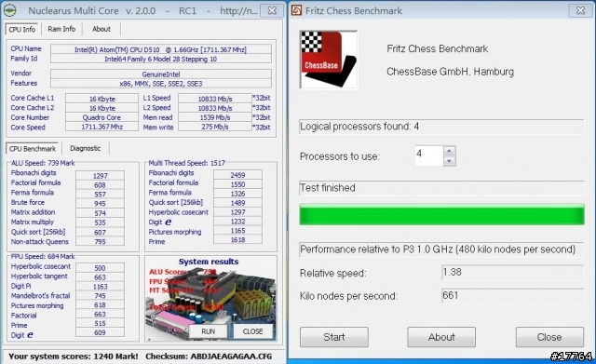Decrease processors to use with down arrow
The image size is (596, 364).
point(449,161)
